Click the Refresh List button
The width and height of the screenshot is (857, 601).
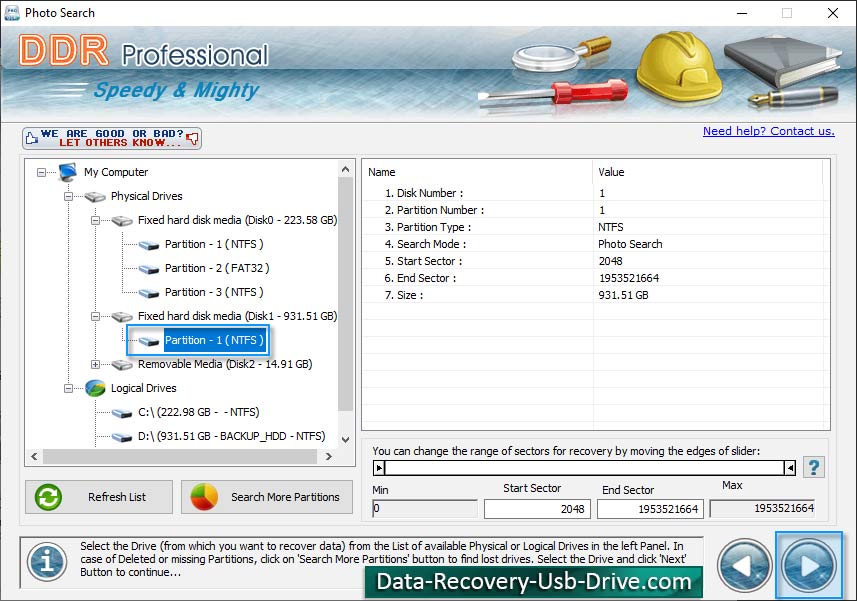pos(99,497)
